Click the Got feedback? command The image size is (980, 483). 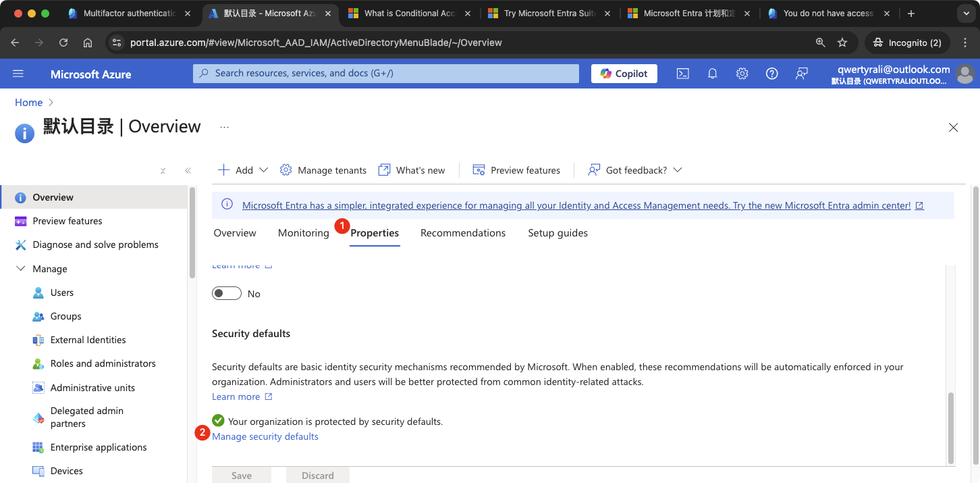tap(628, 170)
